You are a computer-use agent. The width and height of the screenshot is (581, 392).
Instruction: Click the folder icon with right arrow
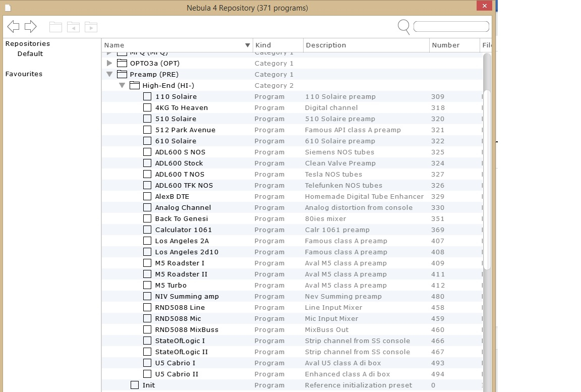91,27
